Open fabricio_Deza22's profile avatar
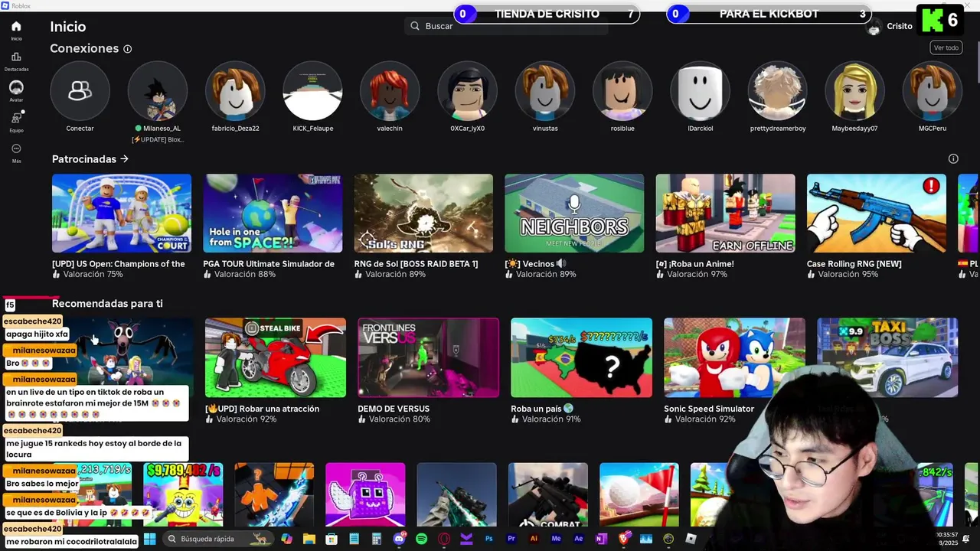This screenshot has height=551, width=980. click(235, 91)
